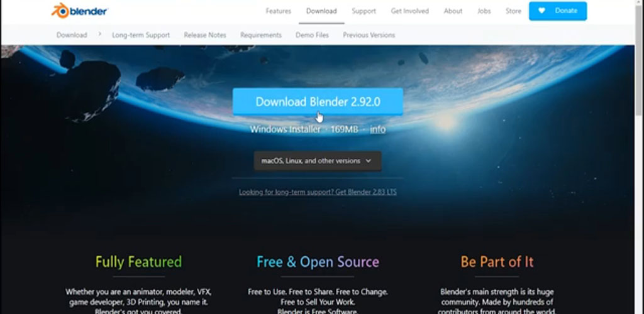Expand macOS, Linux, and other versions dropdown
The height and width of the screenshot is (314, 644).
coord(318,161)
